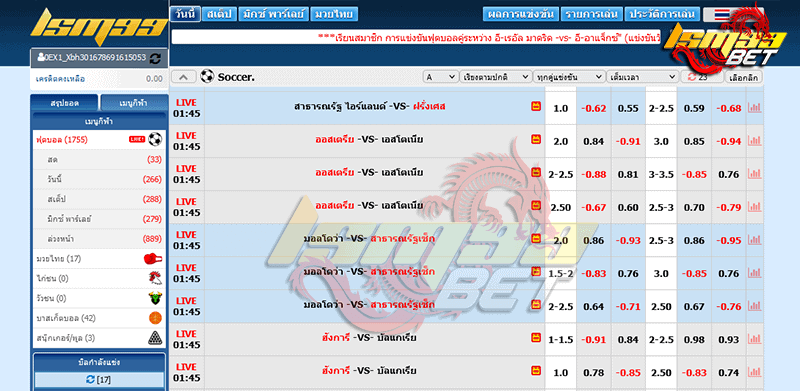Viewport: 800px width, 391px height.
Task: Pick odds -0.62 in Ireland vs France row
Action: [x=594, y=109]
